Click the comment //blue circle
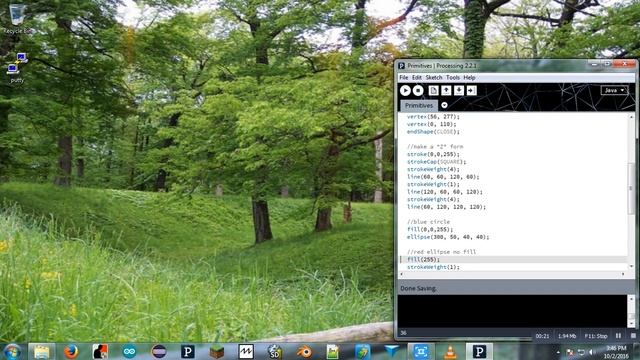The height and width of the screenshot is (360, 640). [x=428, y=222]
